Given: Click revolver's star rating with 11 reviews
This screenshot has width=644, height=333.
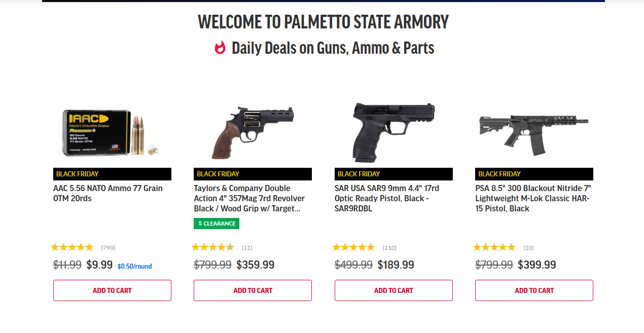Looking at the screenshot, I should tap(213, 247).
